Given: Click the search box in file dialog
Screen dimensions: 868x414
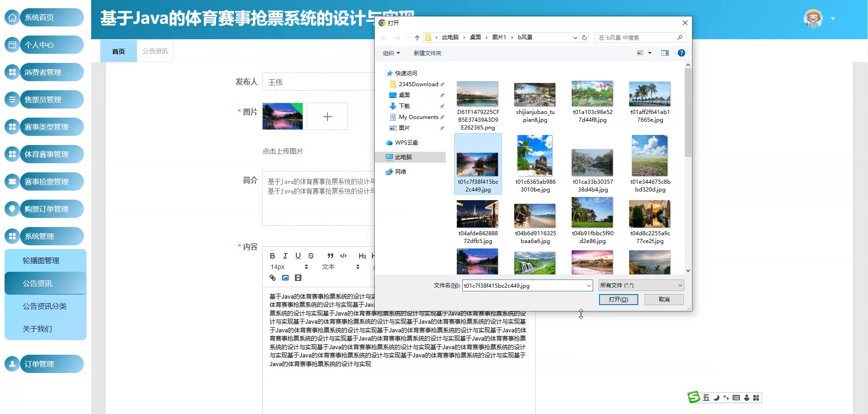Looking at the screenshot, I should click(x=636, y=37).
